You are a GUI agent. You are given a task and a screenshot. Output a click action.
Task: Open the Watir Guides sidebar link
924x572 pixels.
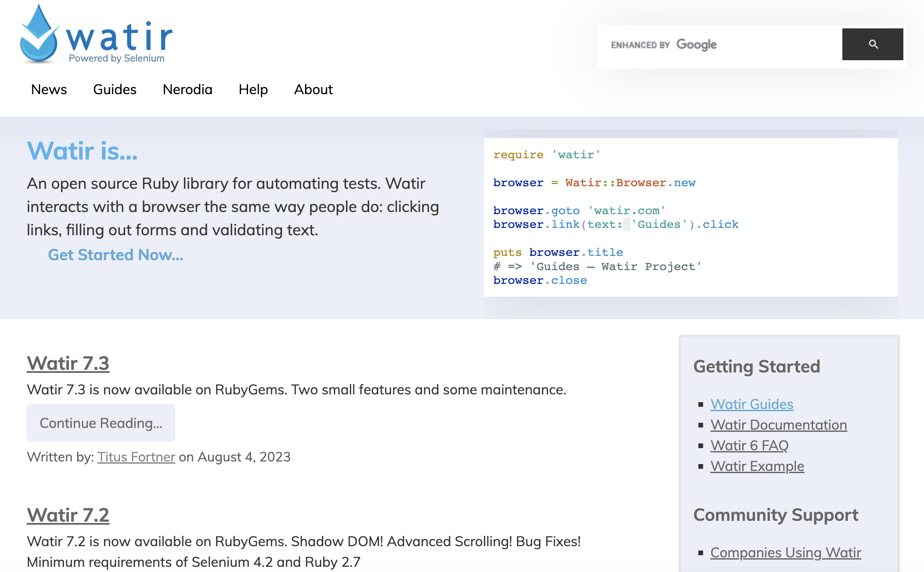point(752,404)
